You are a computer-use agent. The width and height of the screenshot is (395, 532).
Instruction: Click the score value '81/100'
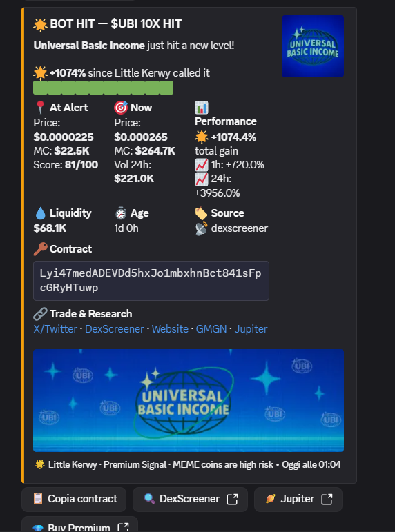tap(81, 165)
